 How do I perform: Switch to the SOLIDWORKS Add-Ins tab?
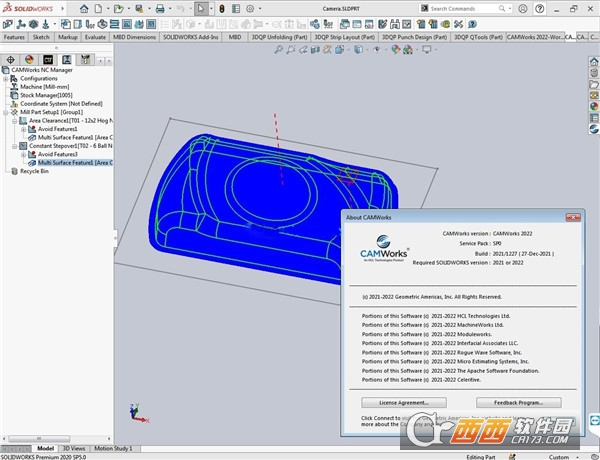pyautogui.click(x=191, y=37)
